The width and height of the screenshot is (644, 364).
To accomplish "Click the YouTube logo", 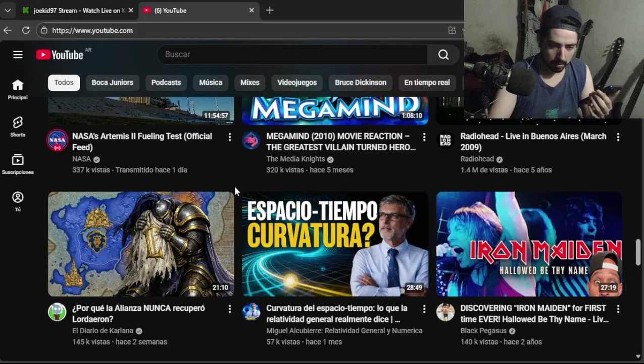I will coord(60,55).
